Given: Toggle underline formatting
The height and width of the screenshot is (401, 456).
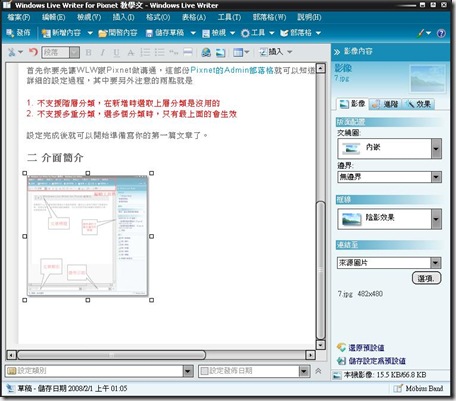Looking at the screenshot, I should pos(116,52).
